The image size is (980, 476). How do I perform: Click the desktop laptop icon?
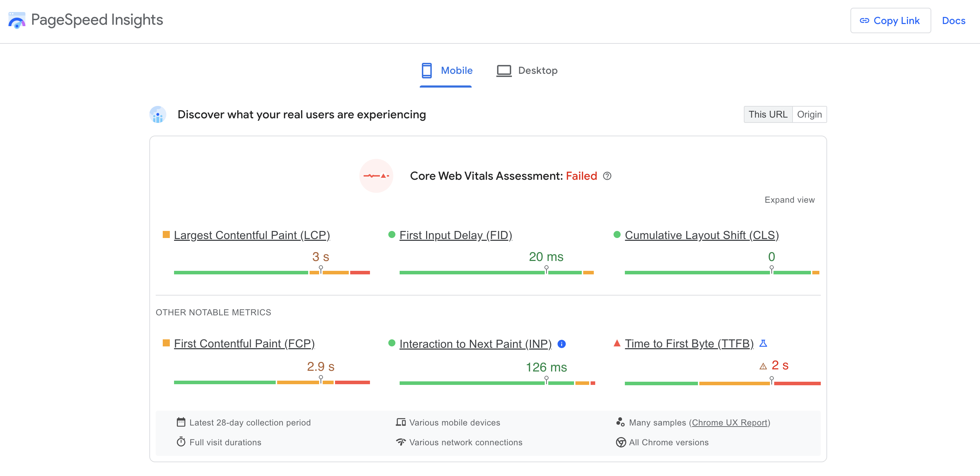click(x=504, y=71)
